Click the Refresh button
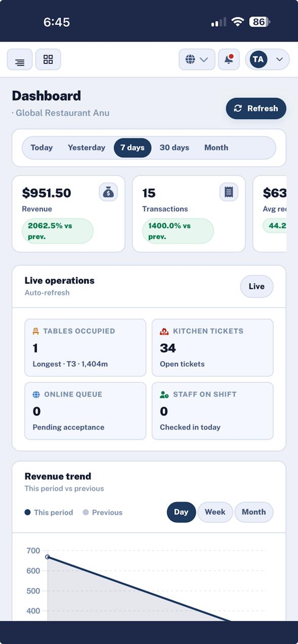Viewport: 298px width, 644px height. click(x=256, y=109)
